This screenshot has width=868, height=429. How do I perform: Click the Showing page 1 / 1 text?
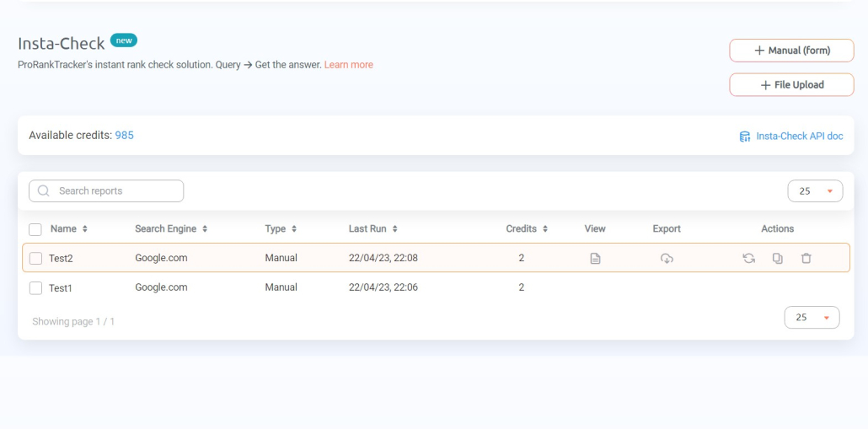[x=73, y=321]
